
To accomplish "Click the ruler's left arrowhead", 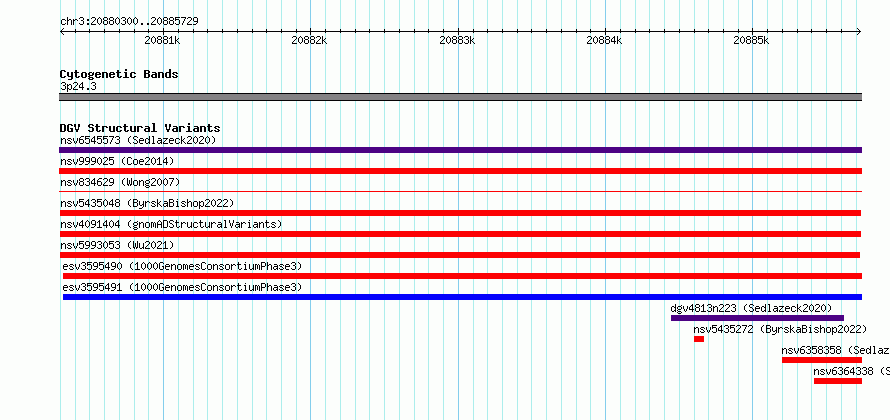I will pos(62,32).
